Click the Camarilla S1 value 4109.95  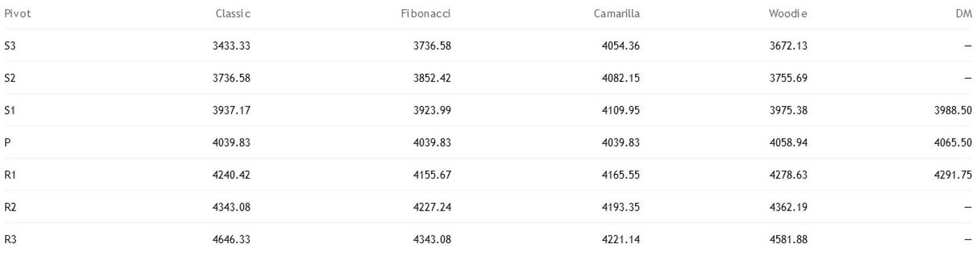pyautogui.click(x=621, y=110)
